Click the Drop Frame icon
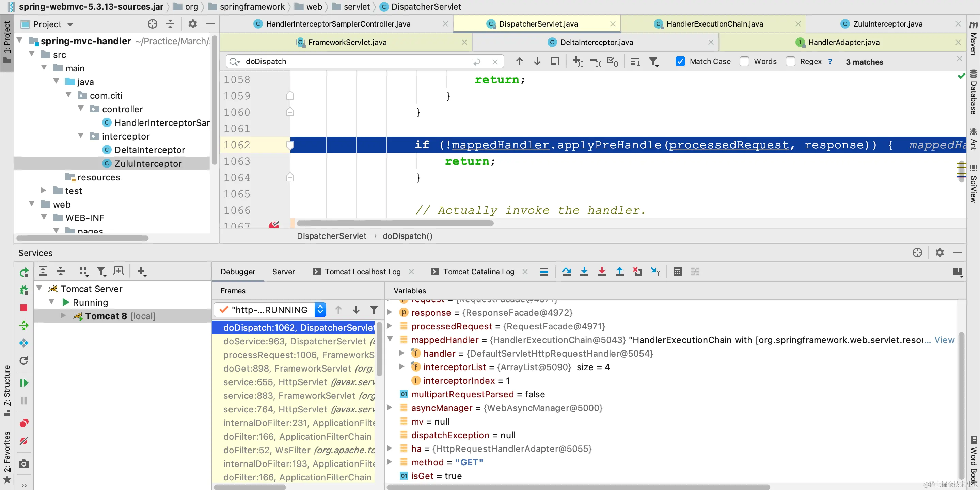Viewport: 980px width, 490px height. point(637,272)
